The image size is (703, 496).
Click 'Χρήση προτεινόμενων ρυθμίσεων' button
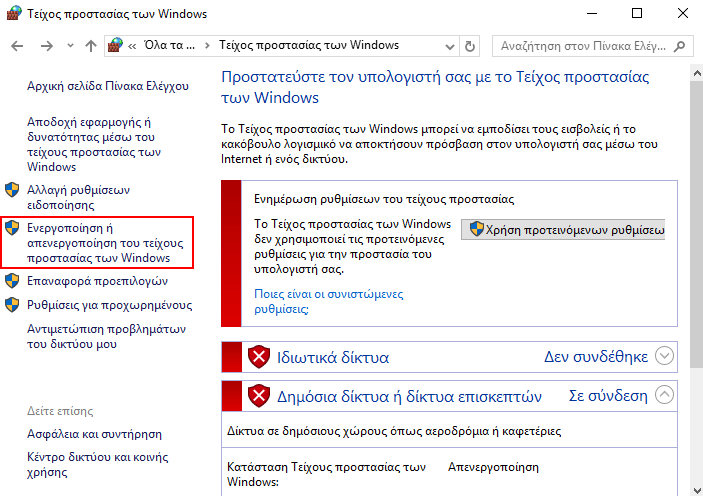tap(563, 230)
